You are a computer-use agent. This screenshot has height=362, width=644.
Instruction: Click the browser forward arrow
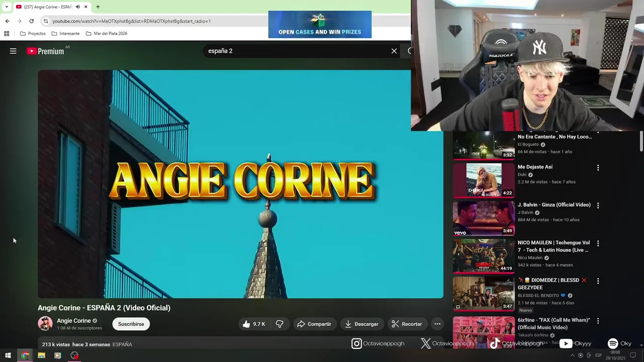[19, 21]
